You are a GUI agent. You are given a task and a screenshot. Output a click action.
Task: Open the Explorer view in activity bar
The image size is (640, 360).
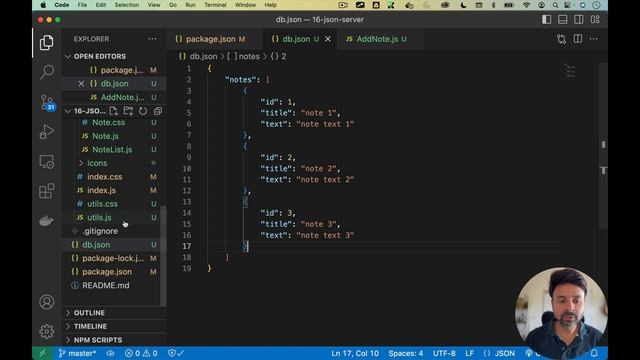47,42
